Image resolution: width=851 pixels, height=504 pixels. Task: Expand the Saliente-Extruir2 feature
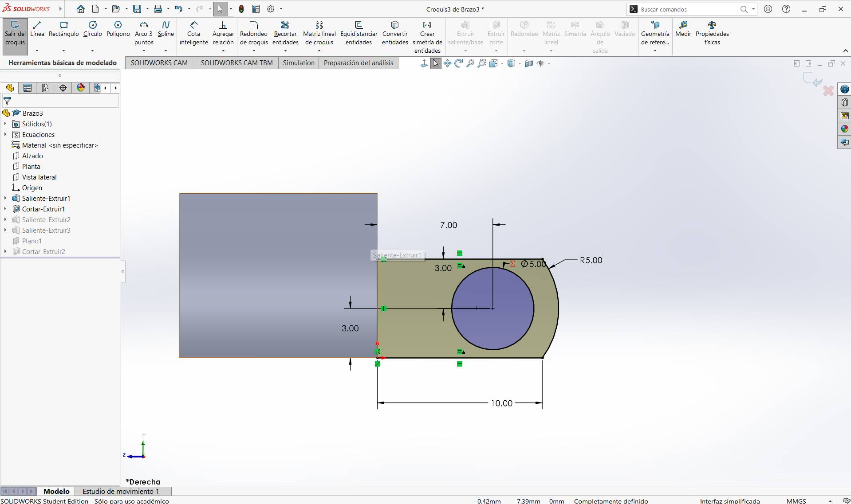5,219
